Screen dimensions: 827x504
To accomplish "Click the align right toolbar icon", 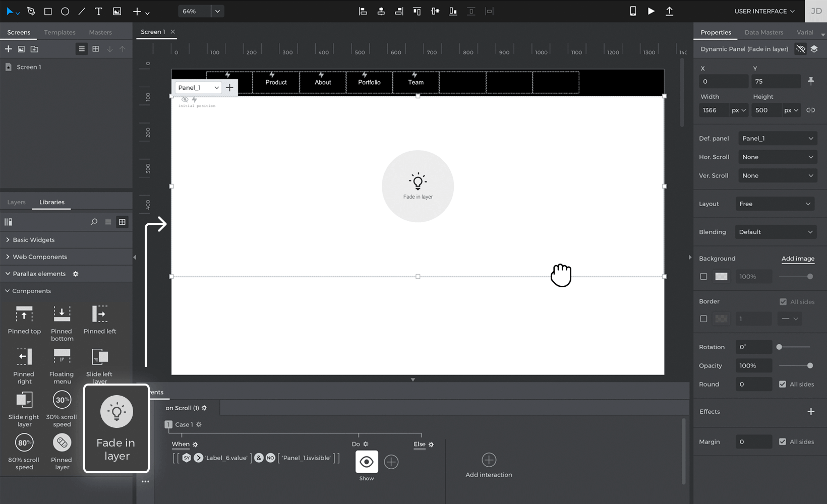I will (399, 11).
